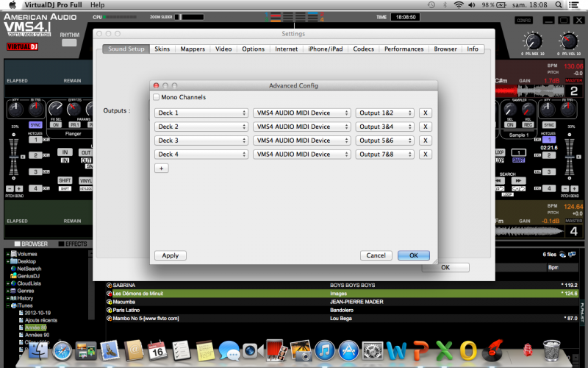Toggle the SMART loop button
This screenshot has height=368, width=588.
click(x=519, y=160)
